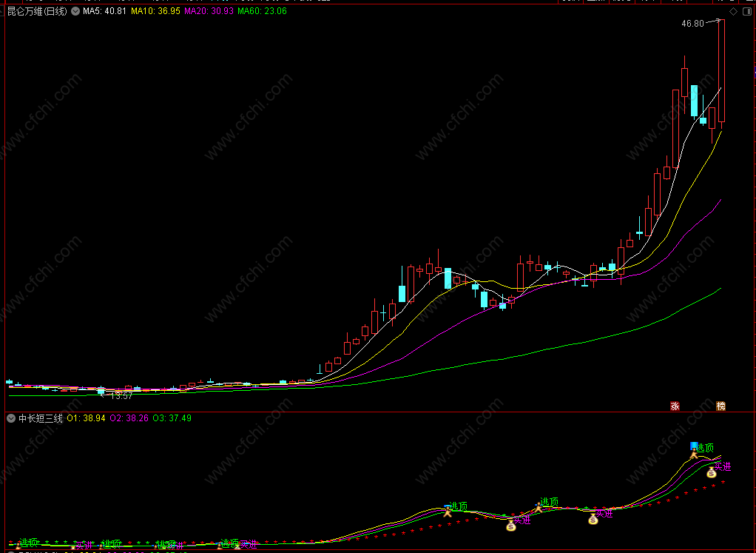Click the MA60: 23.06 label
Image resolution: width=756 pixels, height=553 pixels.
(x=263, y=11)
